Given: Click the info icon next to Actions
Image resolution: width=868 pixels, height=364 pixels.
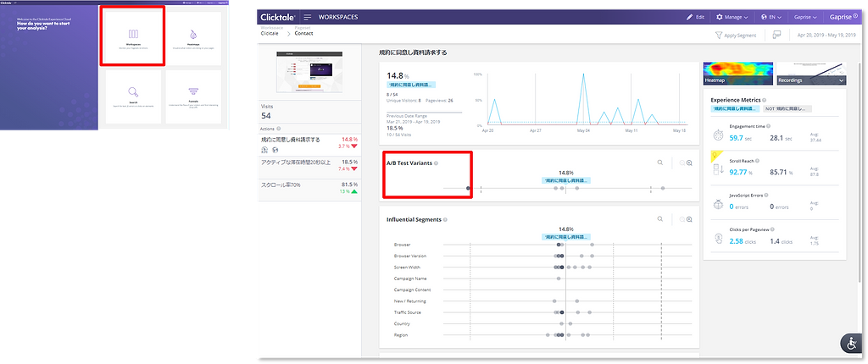Looking at the screenshot, I should (278, 129).
